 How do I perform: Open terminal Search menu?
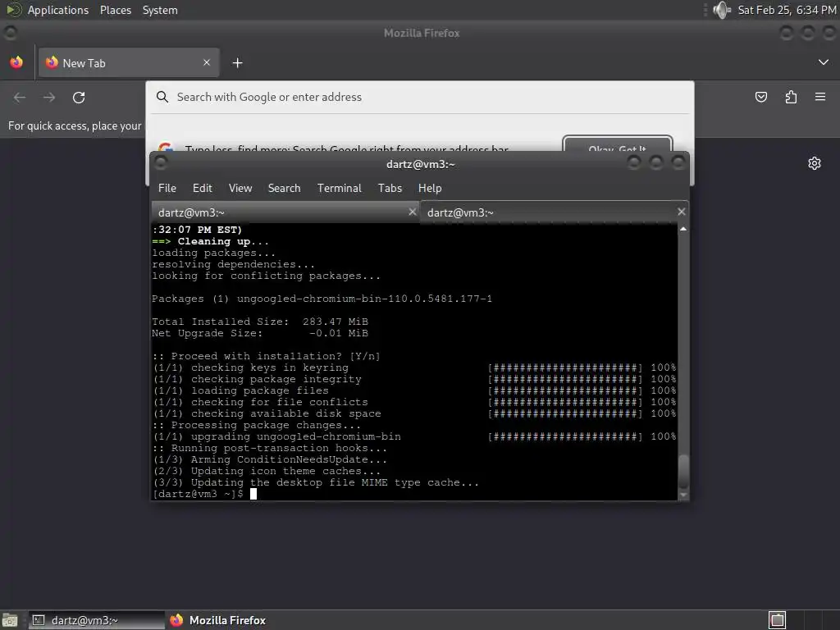tap(284, 188)
